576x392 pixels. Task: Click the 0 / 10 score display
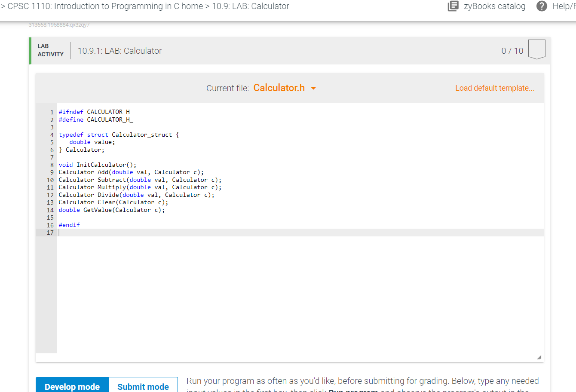pos(513,50)
